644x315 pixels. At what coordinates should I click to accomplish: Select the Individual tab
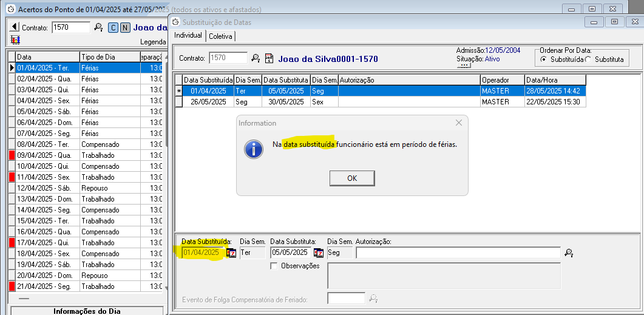(188, 35)
